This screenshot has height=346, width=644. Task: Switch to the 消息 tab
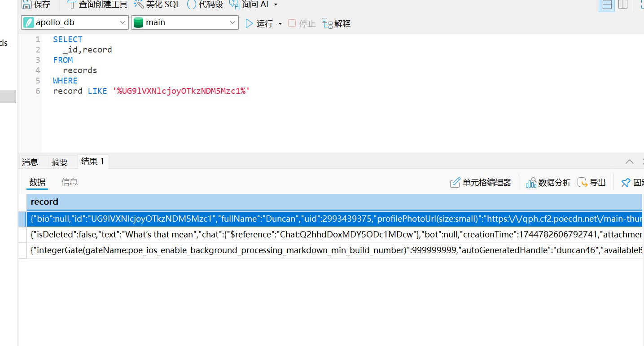[30, 162]
